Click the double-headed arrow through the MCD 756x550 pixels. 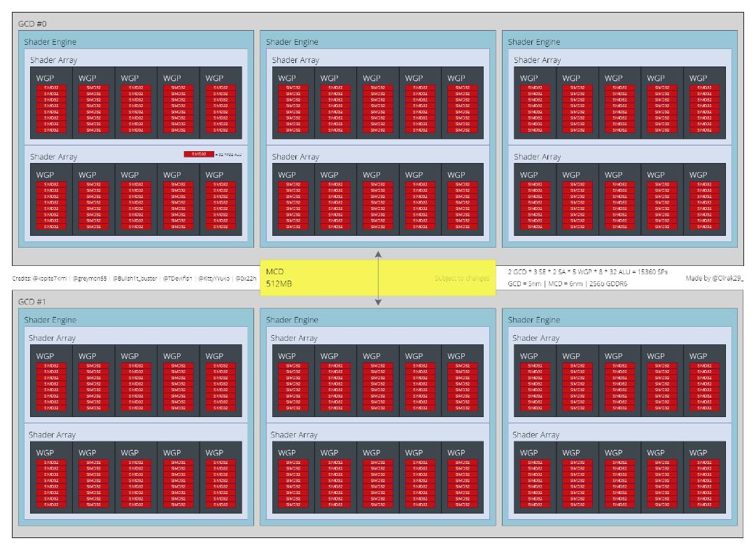pyautogui.click(x=379, y=278)
